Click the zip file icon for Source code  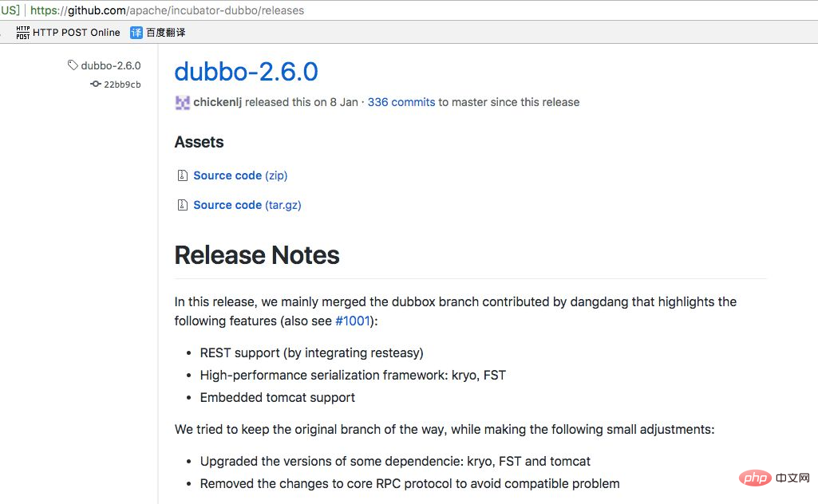click(182, 175)
